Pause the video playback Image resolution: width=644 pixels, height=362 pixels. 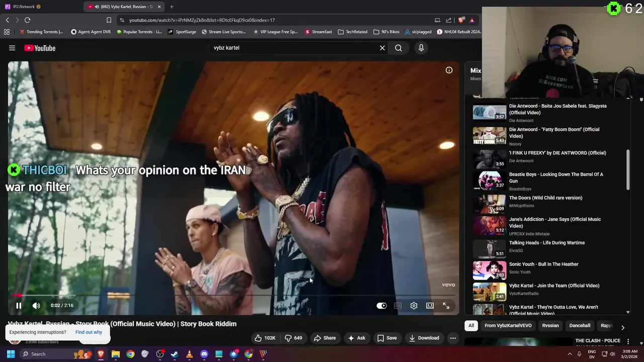pos(19,306)
